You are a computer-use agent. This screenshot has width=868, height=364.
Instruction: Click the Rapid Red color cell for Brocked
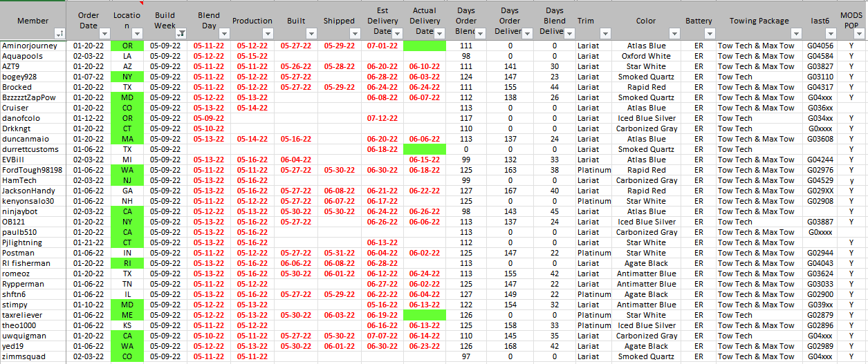647,87
